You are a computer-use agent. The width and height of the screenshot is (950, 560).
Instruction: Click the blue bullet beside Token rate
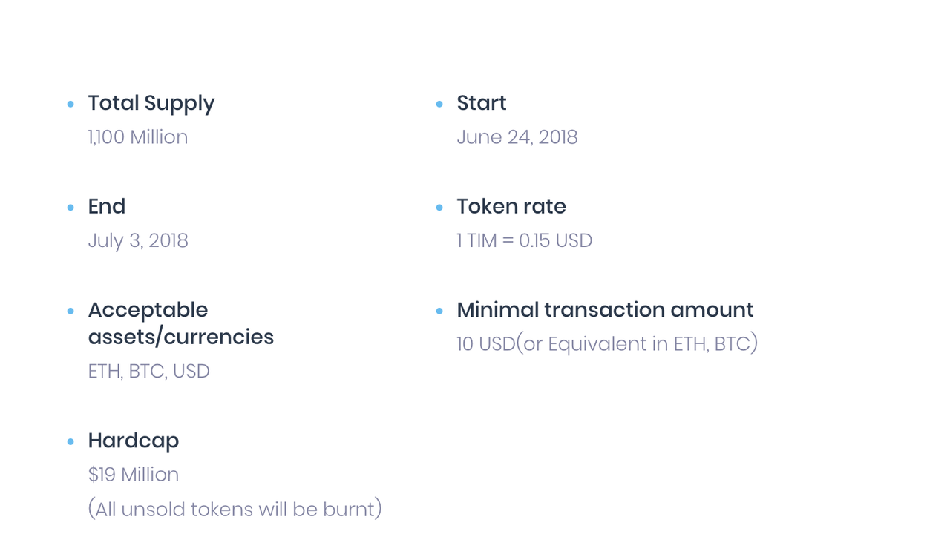(x=439, y=208)
